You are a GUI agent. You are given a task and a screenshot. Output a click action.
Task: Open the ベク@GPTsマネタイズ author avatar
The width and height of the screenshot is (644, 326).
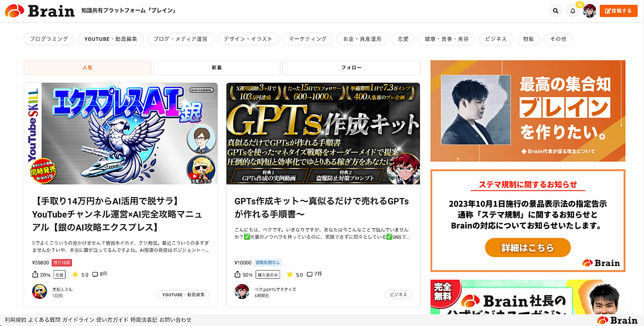coord(242,291)
